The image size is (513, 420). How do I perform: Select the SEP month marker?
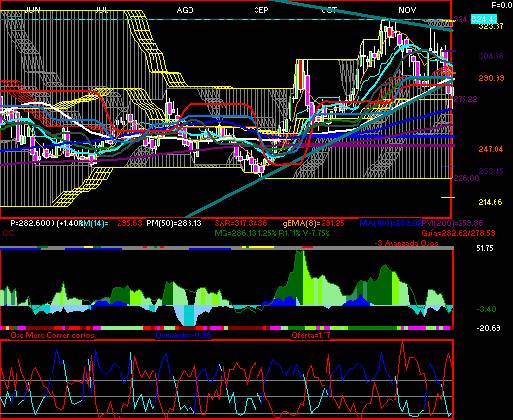coord(261,10)
